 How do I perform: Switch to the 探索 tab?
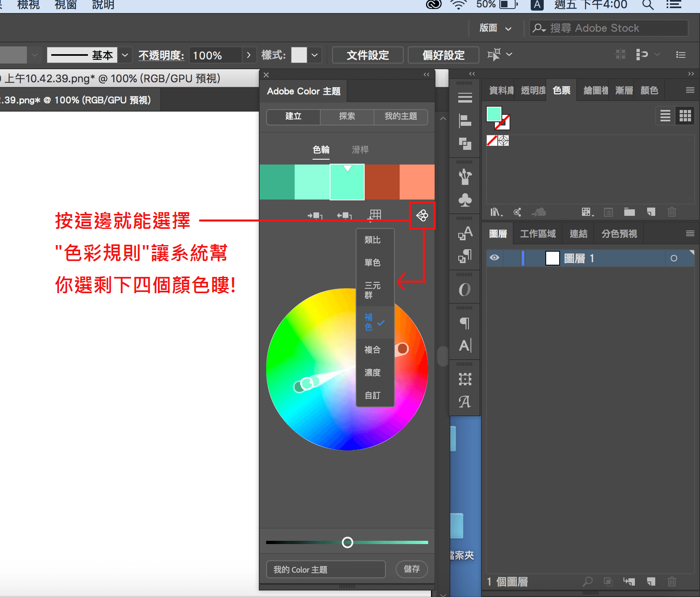pos(347,116)
